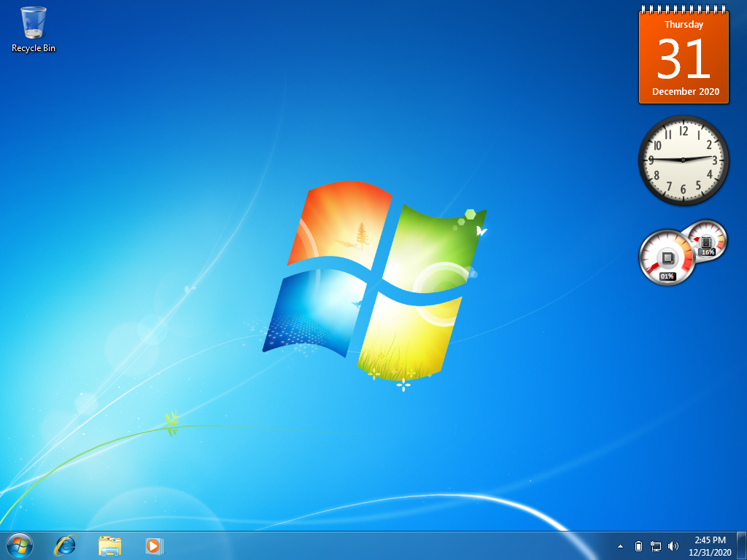Launch Windows Media Player from taskbar
The image size is (747, 560).
coord(155,545)
